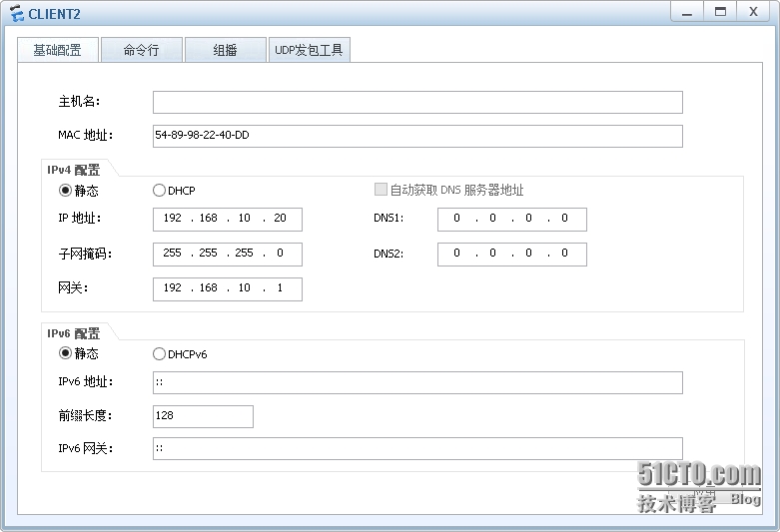Click the 主机名 input field
The width and height of the screenshot is (780, 532).
click(x=417, y=102)
